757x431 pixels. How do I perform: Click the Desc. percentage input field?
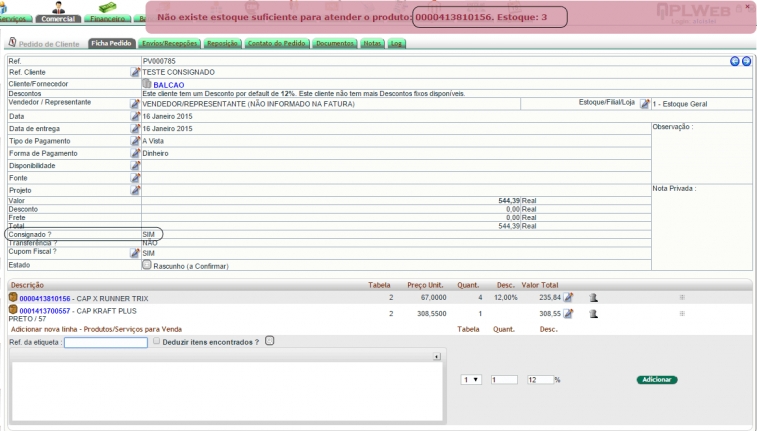pos(540,380)
